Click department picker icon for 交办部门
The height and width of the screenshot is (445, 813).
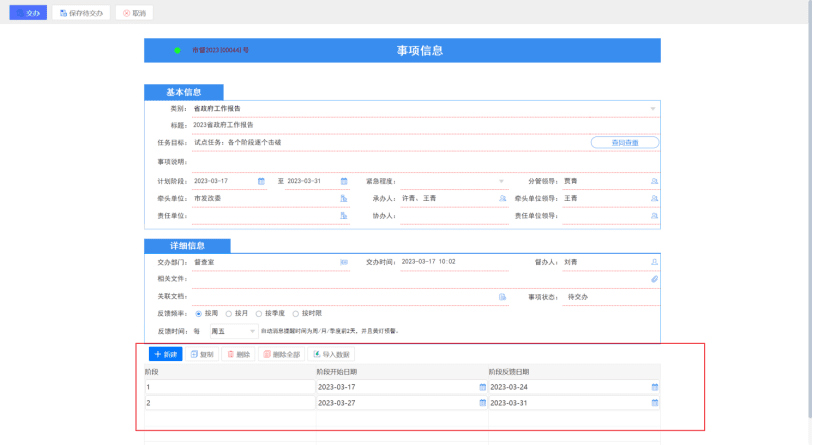pos(344,262)
